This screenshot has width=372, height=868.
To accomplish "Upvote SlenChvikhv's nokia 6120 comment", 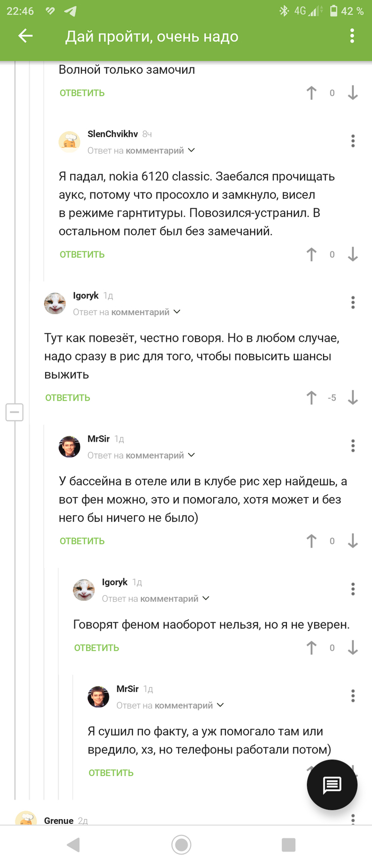I will tap(311, 255).
